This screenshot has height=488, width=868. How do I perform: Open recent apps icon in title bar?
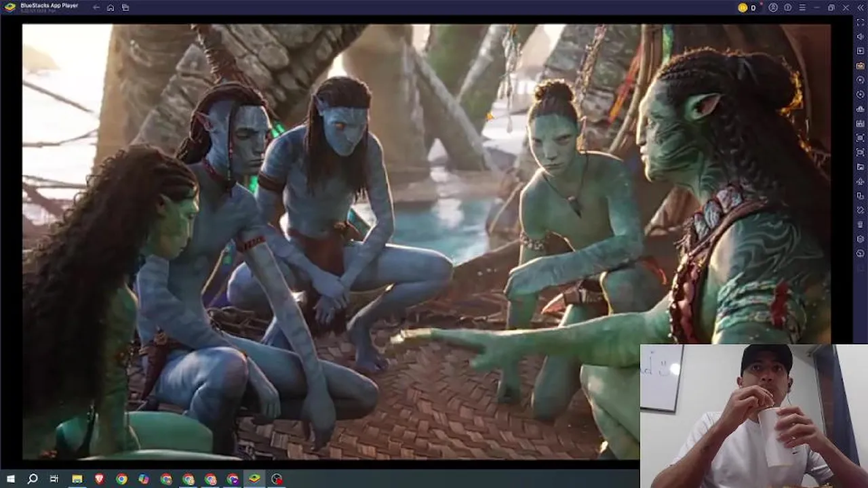pos(125,7)
